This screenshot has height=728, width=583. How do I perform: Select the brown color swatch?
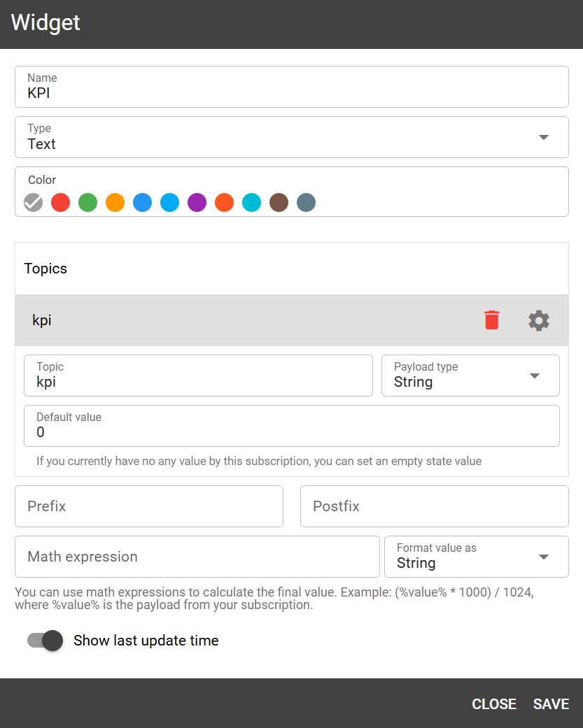[279, 202]
